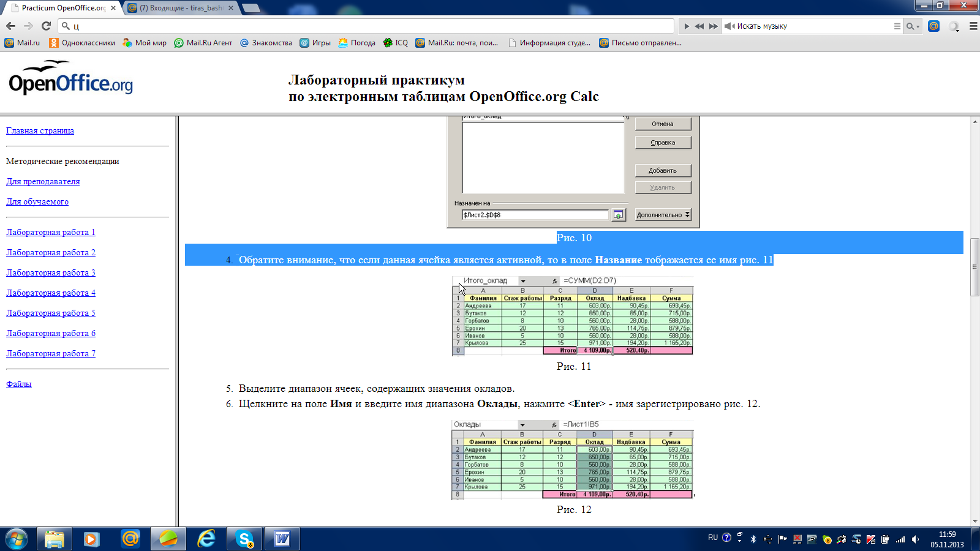The width and height of the screenshot is (980, 551).
Task: Open a new browser tab
Action: [x=251, y=8]
